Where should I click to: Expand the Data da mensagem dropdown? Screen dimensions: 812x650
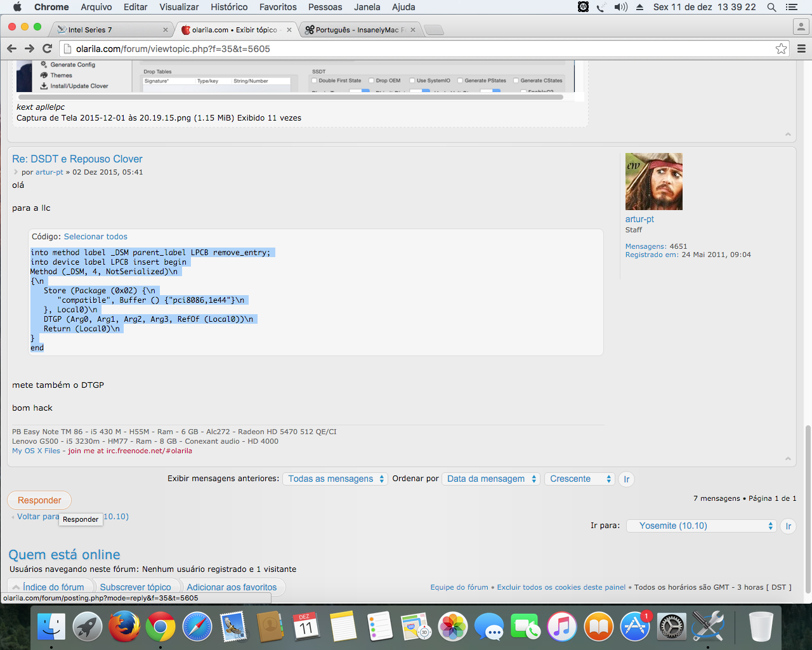click(491, 479)
